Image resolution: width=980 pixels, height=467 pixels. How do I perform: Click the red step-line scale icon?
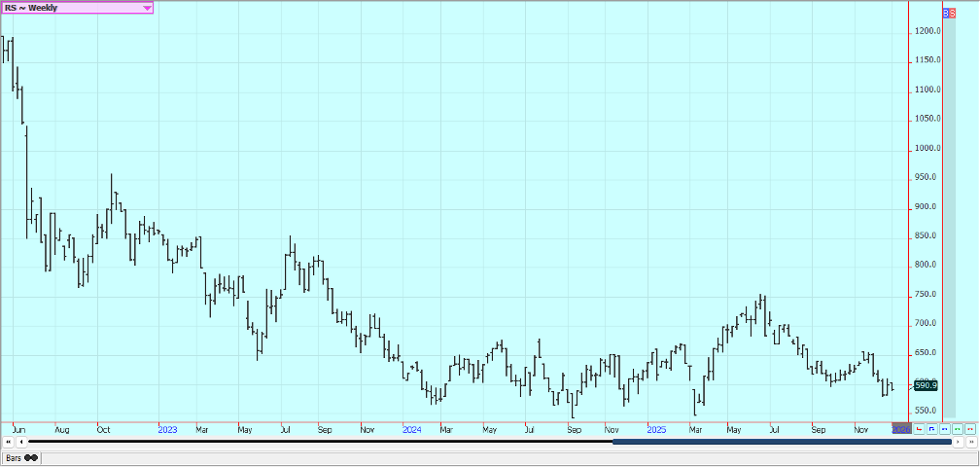coord(919,428)
